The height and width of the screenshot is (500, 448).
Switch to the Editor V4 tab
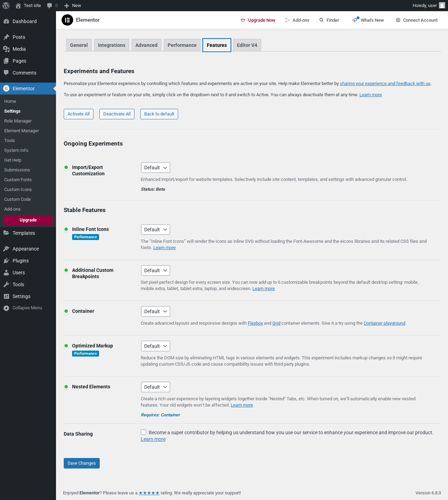click(x=247, y=45)
